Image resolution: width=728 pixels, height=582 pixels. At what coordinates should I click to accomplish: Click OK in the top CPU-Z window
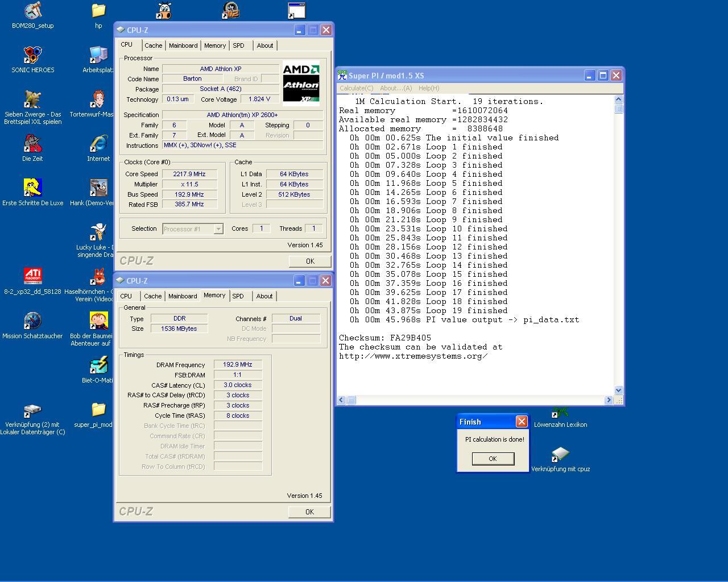[310, 261]
